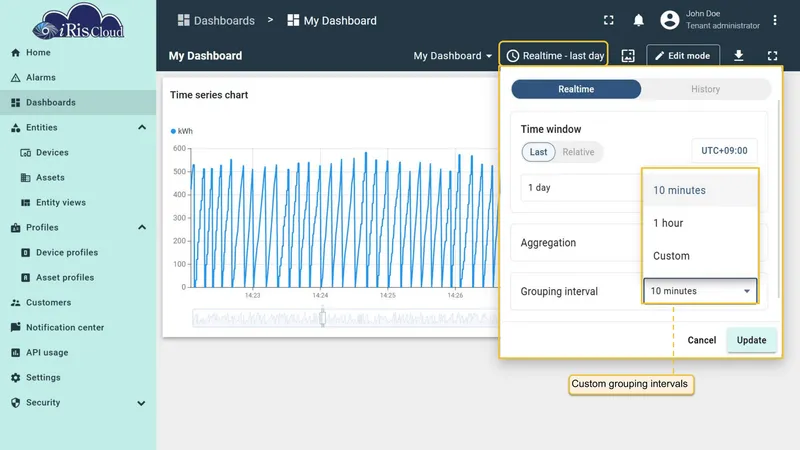Open Dashboards breadcrumb link

[216, 20]
